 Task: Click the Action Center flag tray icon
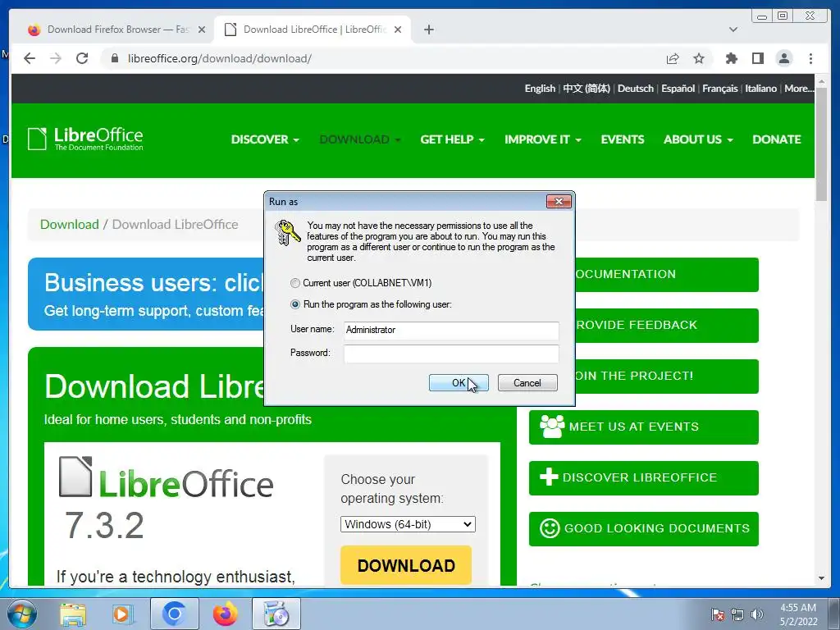tap(717, 614)
